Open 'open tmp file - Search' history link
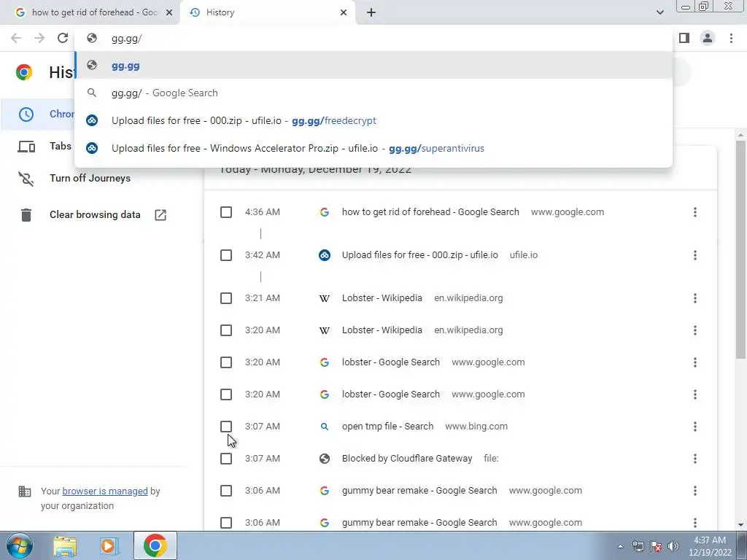This screenshot has height=560, width=747. (x=387, y=426)
